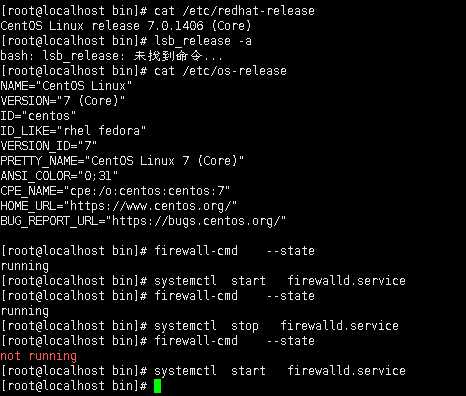Click the last 'systemctl start firewalld.service' command
The image size is (466, 396).
coord(280,371)
